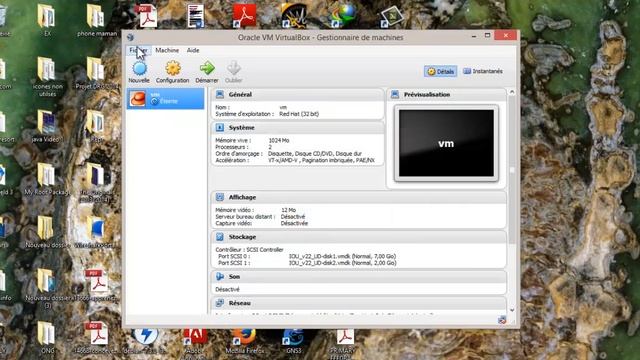640x360 pixels.
Task: Click the 1024 Mo memory value
Action: click(279, 140)
